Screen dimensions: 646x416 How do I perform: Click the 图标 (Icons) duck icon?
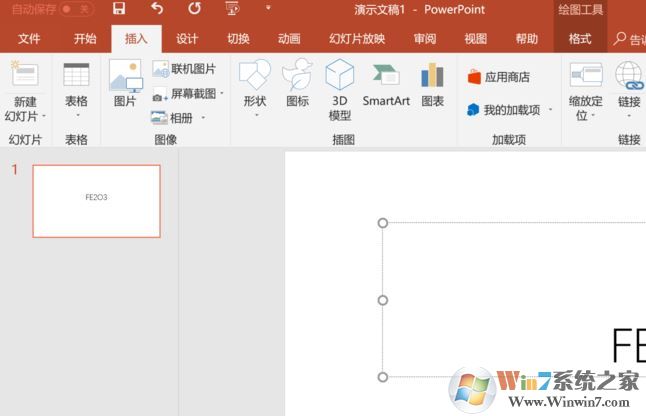297,75
